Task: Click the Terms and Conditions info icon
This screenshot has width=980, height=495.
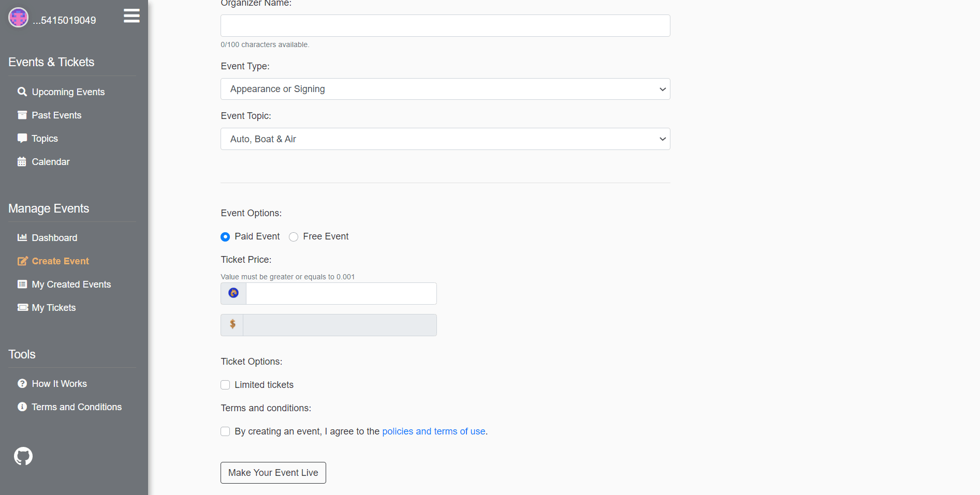Action: [22, 407]
